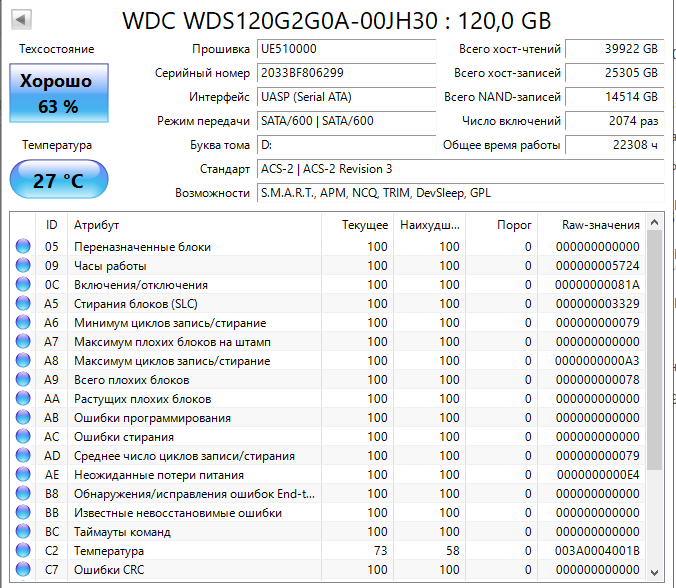Click disk title WDC WDS120G2G0A-00JH30 : 120,0 GB
The image size is (676, 588).
coord(337,20)
